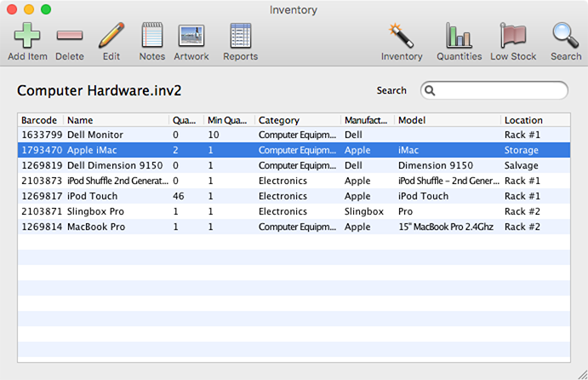Select the iPod Shuffle 2nd Generation row

click(x=294, y=181)
